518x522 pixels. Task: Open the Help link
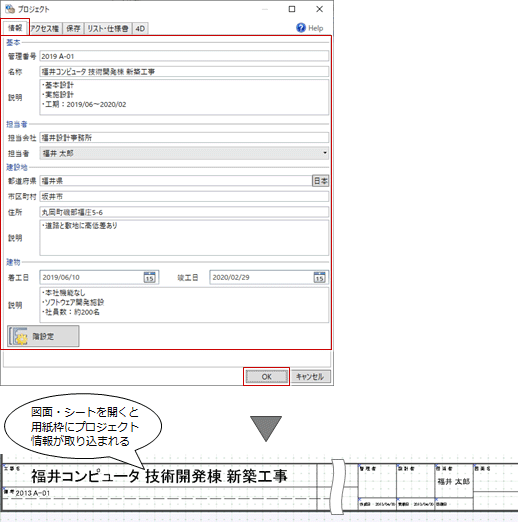[x=315, y=28]
